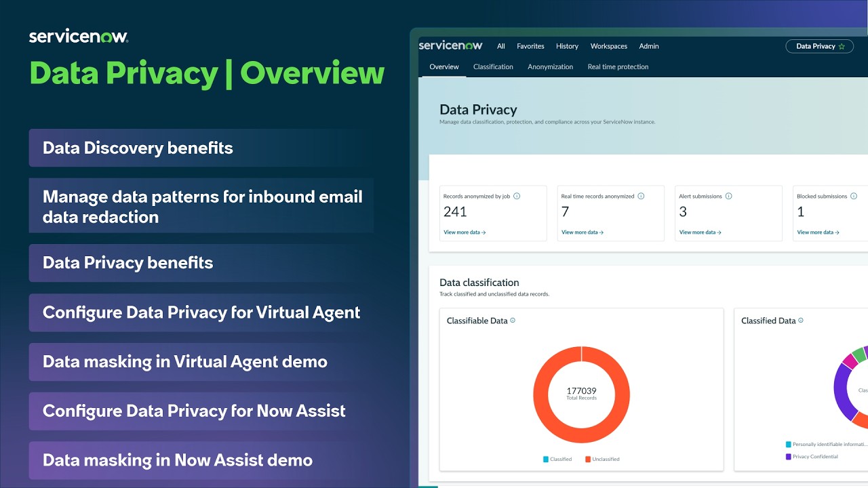Click the Data classification section heading
The width and height of the screenshot is (868, 488).
point(479,283)
